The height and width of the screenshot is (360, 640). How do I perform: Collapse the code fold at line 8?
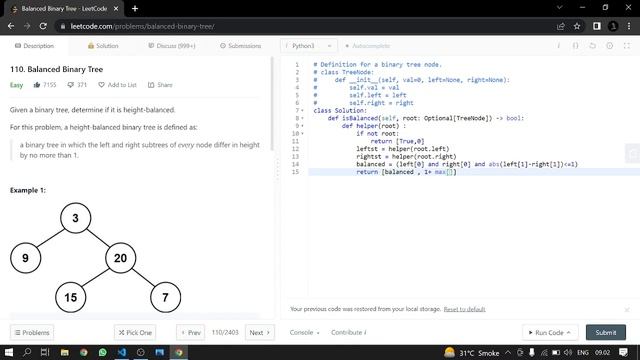[302, 118]
